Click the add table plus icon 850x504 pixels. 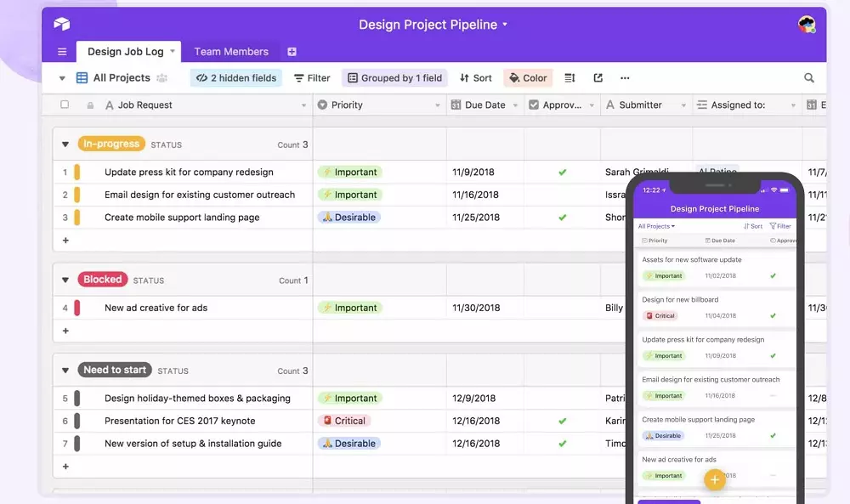[x=292, y=52]
